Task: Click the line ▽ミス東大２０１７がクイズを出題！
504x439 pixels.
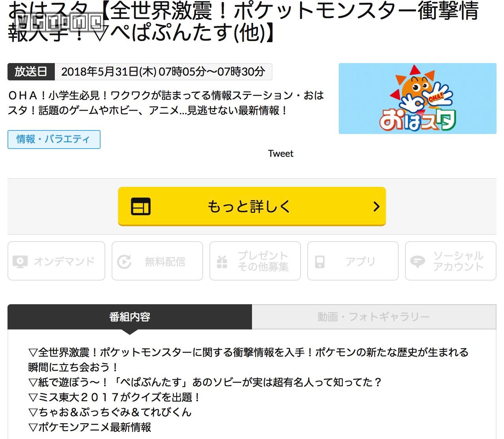Action: tap(115, 397)
